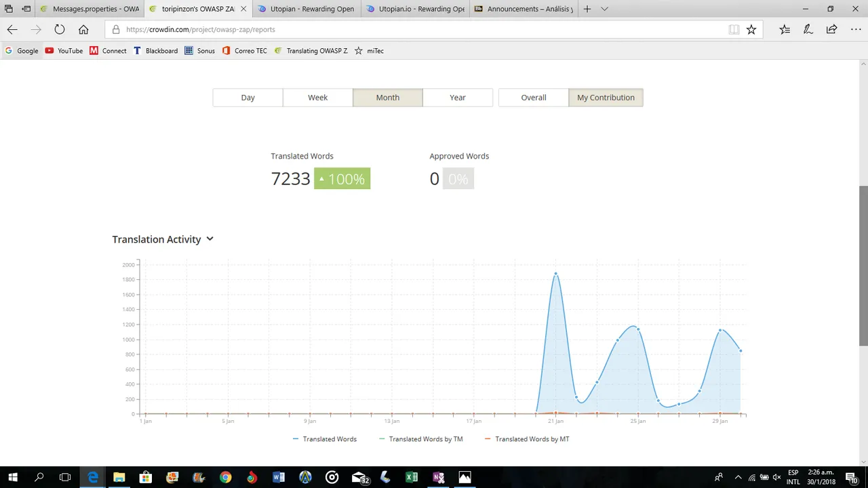The image size is (868, 488).
Task: Click the 29 Jan chart data point
Action: pos(720,330)
